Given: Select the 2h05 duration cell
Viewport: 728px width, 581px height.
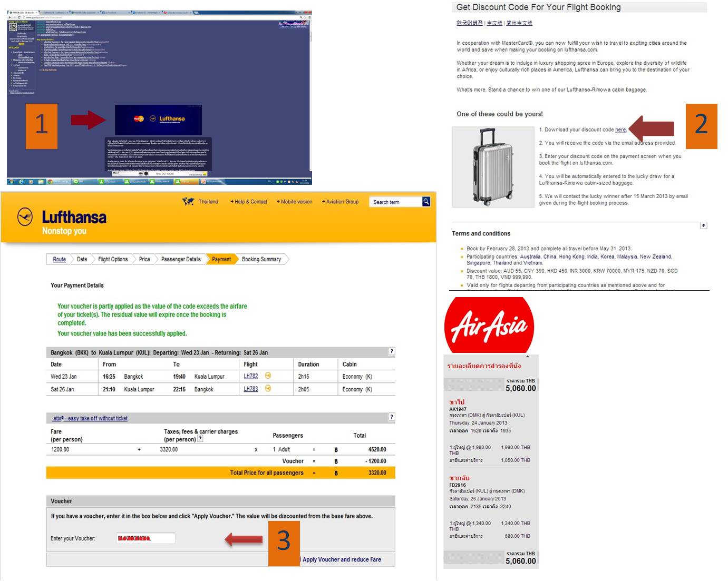Looking at the screenshot, I should 304,389.
